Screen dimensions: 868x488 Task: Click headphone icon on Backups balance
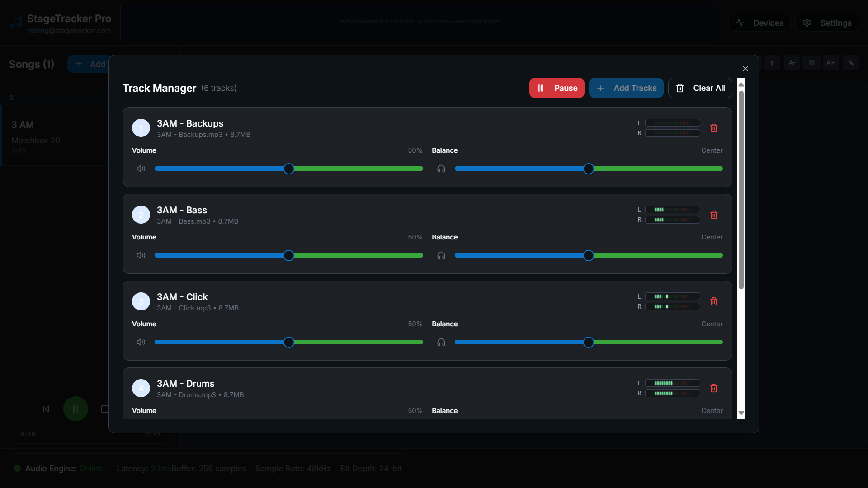pos(441,169)
